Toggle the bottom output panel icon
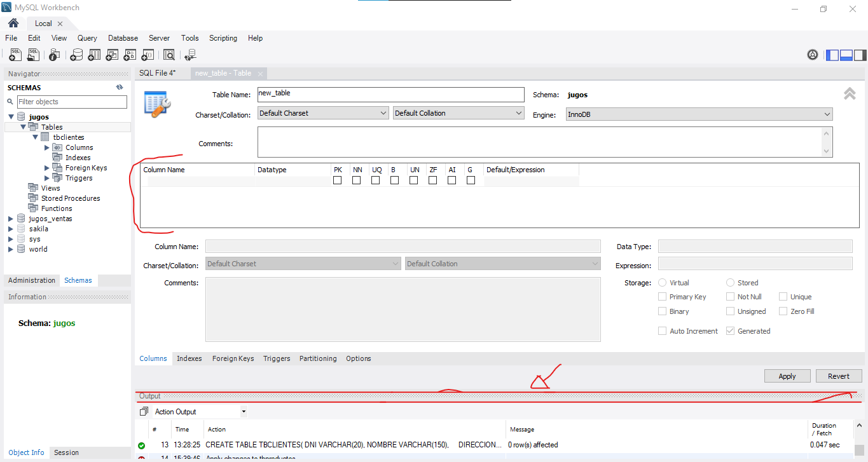The image size is (868, 462). coord(846,55)
